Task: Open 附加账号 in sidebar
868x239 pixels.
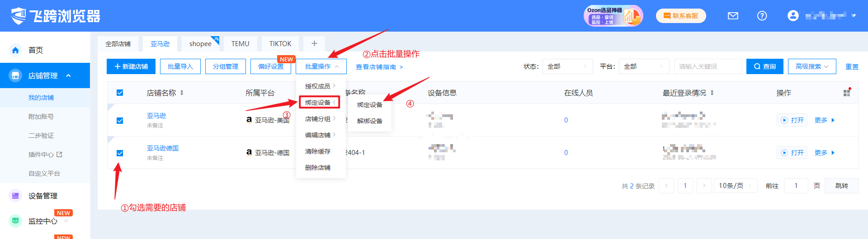Action: [x=41, y=117]
